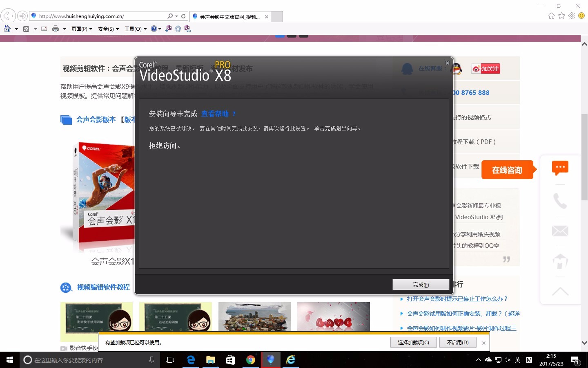Click the Weibo follow (加关注) icon

coord(485,68)
